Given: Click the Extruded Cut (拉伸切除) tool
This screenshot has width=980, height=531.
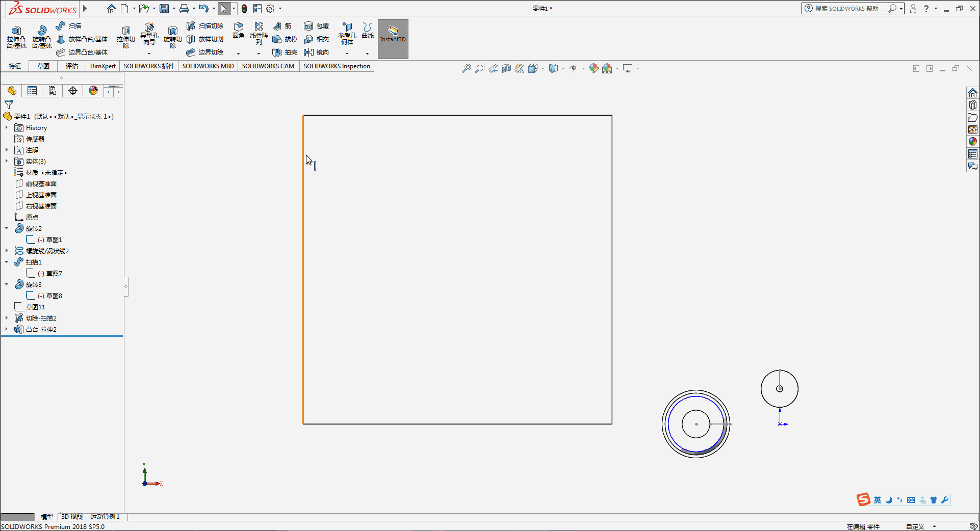Looking at the screenshot, I should (x=126, y=37).
